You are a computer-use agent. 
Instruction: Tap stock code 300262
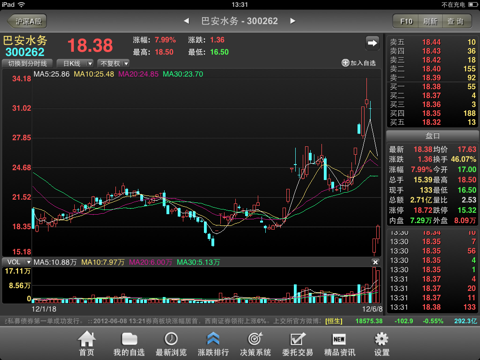pyautogui.click(x=25, y=52)
